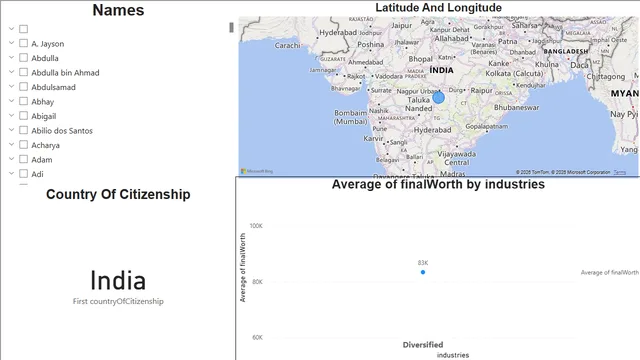Click the 83K data label
Screen dimensions: 640x360
423,262
